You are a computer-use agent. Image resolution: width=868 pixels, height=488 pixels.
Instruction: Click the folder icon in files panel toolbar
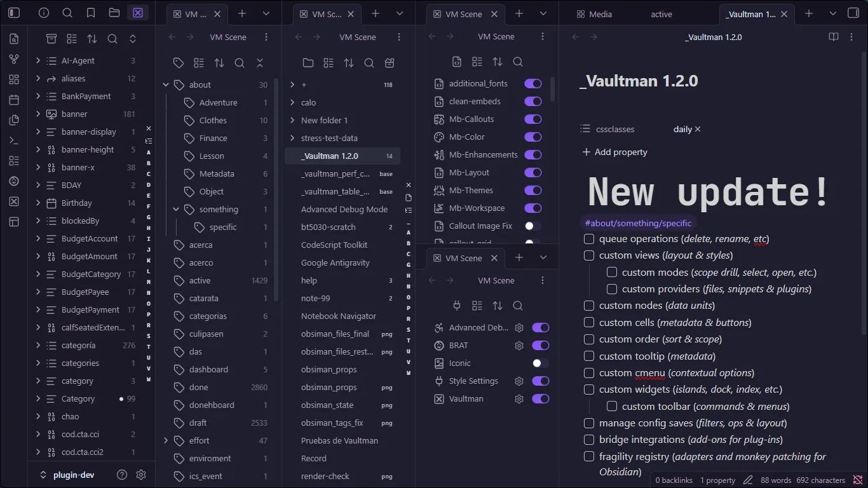click(308, 63)
